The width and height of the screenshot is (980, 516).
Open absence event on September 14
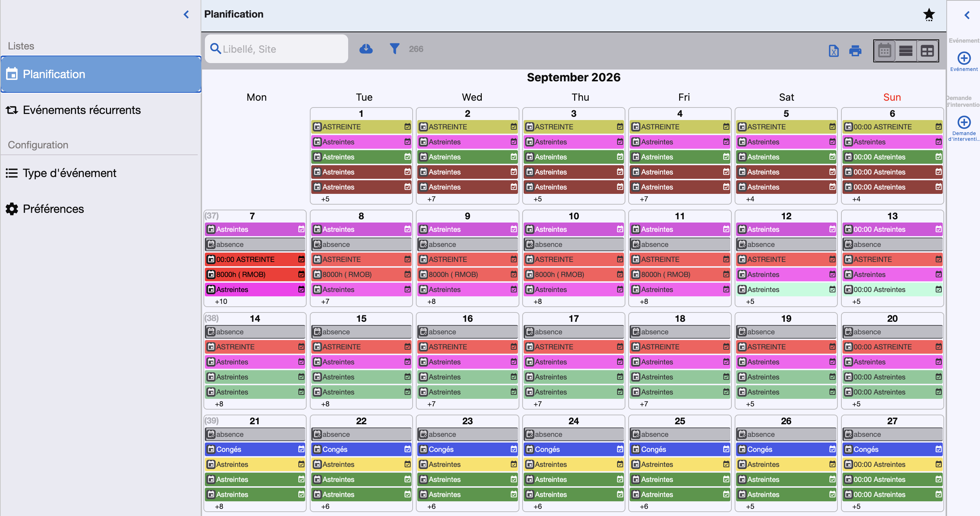tap(255, 332)
